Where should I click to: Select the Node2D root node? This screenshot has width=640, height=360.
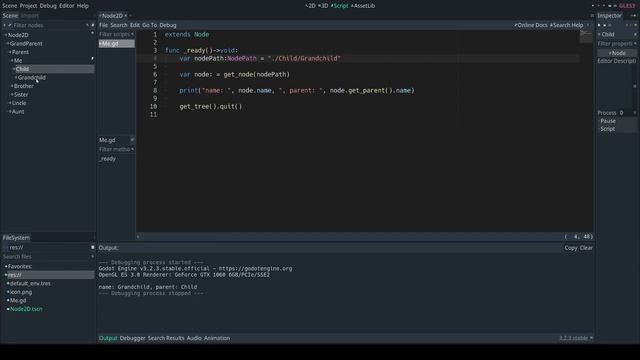[18, 35]
